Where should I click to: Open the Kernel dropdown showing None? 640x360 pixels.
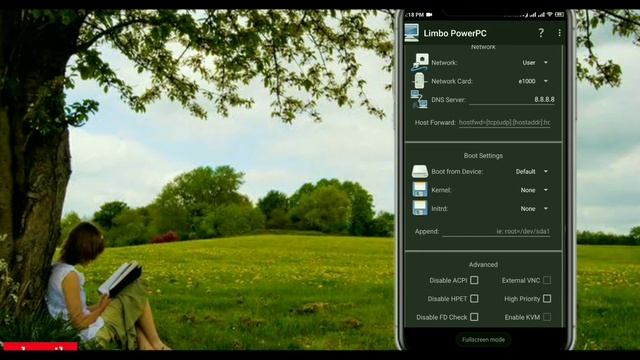[x=534, y=190]
